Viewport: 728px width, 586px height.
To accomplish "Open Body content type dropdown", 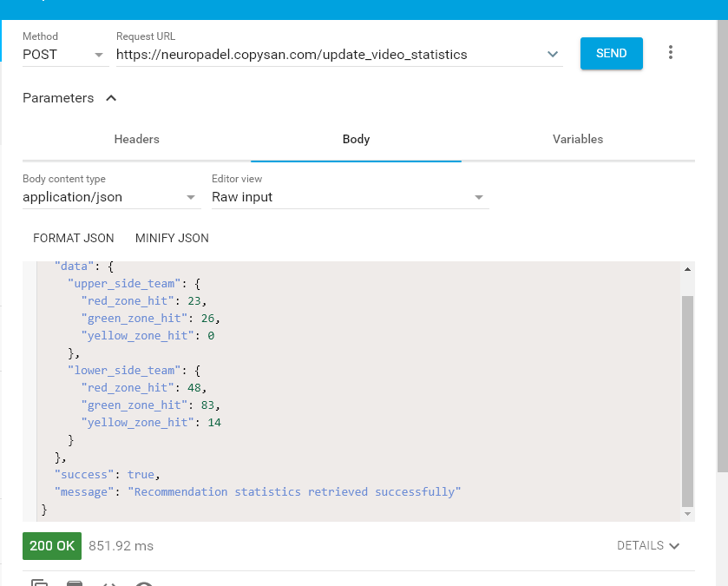I will pos(111,197).
